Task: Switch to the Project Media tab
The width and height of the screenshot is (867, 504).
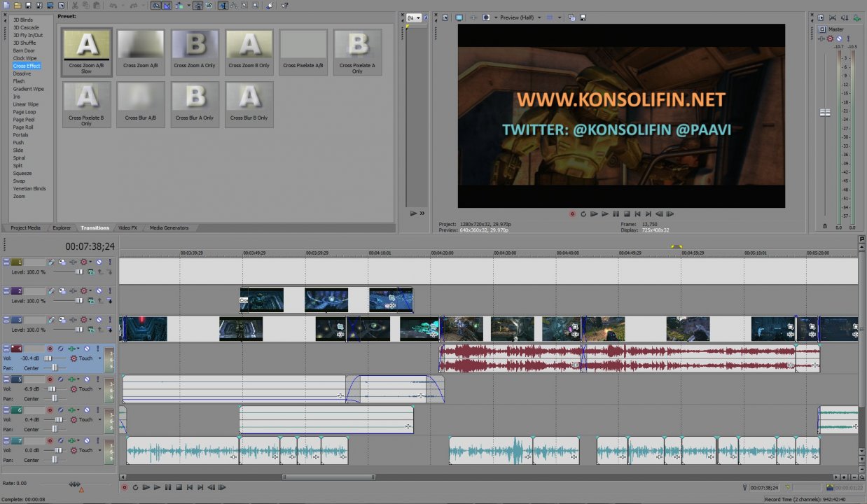Action: click(x=25, y=227)
